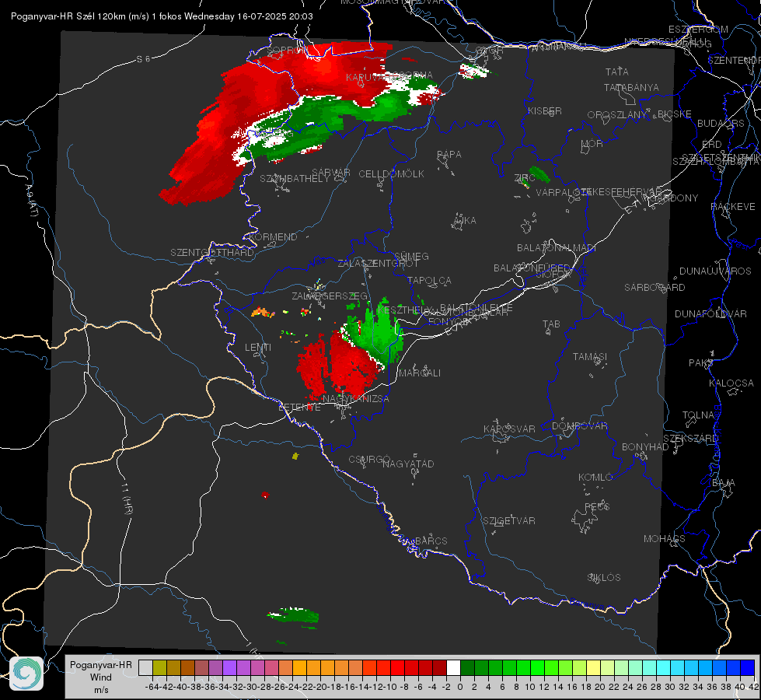Click the ZIRC label
Viewport: 761px width, 700px height.
pos(525,178)
